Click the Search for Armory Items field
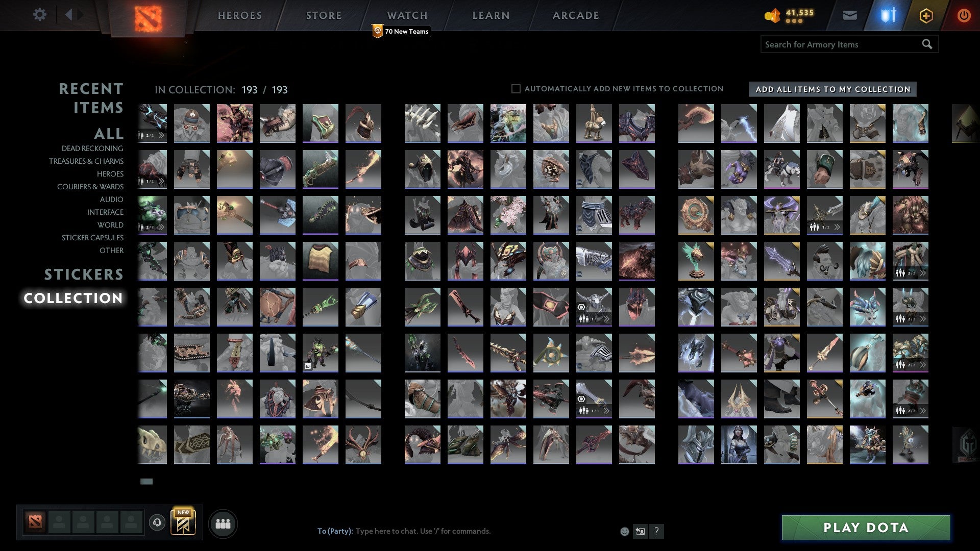 (x=837, y=44)
